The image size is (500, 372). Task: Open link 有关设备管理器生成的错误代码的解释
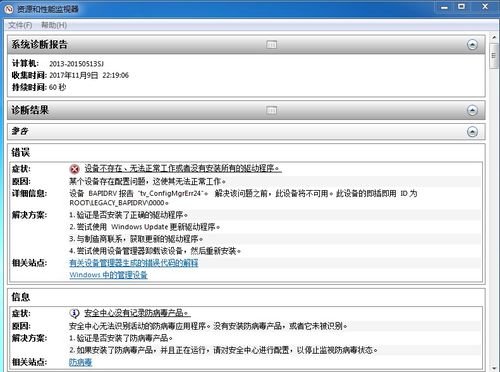pyautogui.click(x=134, y=263)
